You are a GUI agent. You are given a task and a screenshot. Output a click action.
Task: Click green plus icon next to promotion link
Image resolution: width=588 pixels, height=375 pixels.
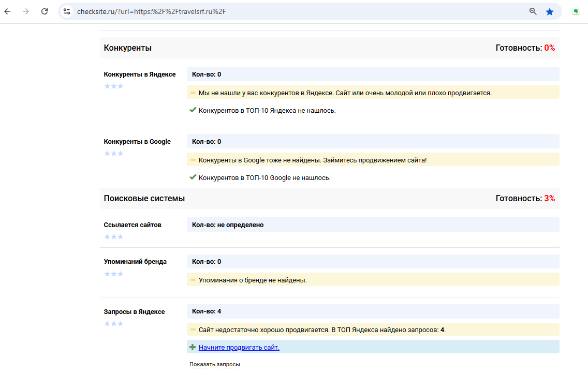pyautogui.click(x=193, y=347)
